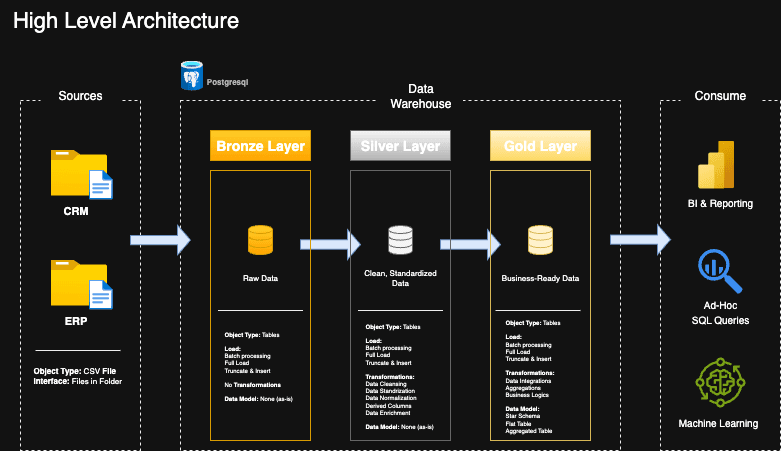
Task: Click the white Silver database icon
Action: [400, 240]
